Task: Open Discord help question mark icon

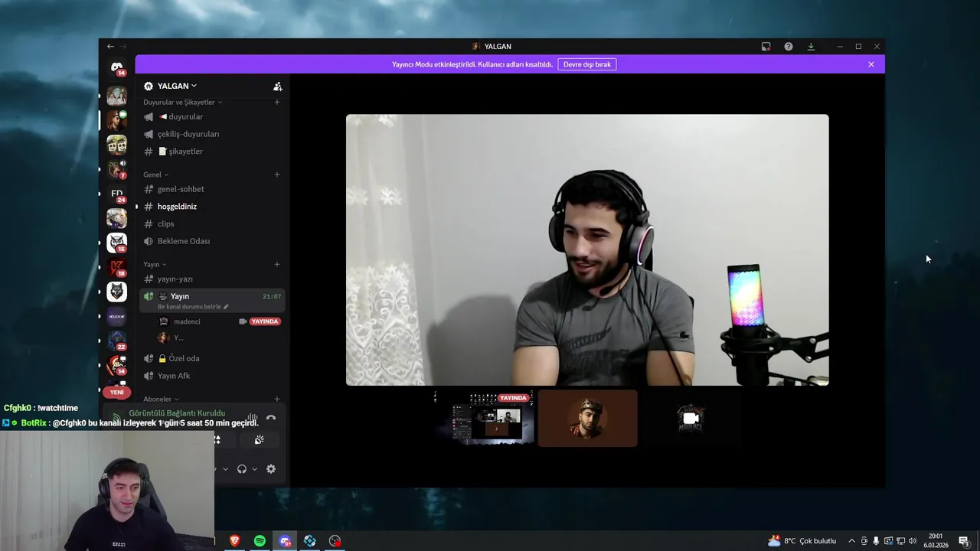Action: pyautogui.click(x=789, y=47)
